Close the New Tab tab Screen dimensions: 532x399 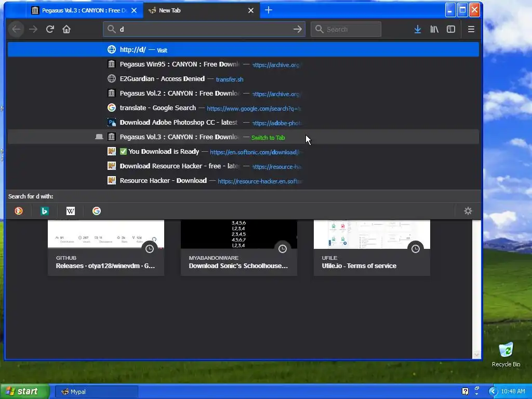click(x=251, y=10)
